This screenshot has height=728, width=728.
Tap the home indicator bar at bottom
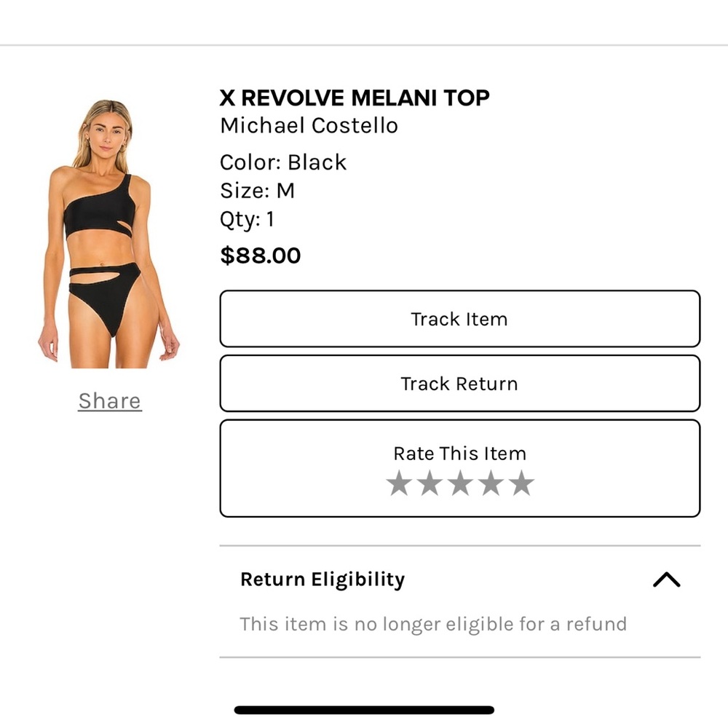364,707
